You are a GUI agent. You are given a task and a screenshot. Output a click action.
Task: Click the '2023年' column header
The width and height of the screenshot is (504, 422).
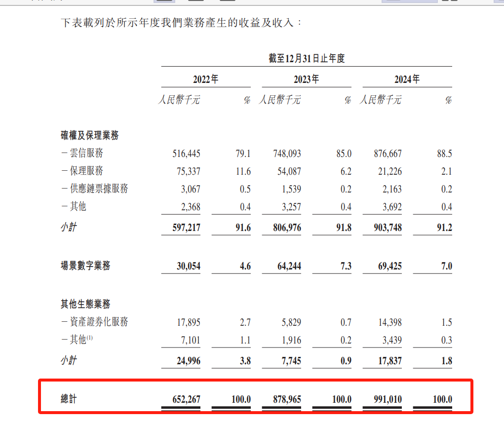point(307,79)
